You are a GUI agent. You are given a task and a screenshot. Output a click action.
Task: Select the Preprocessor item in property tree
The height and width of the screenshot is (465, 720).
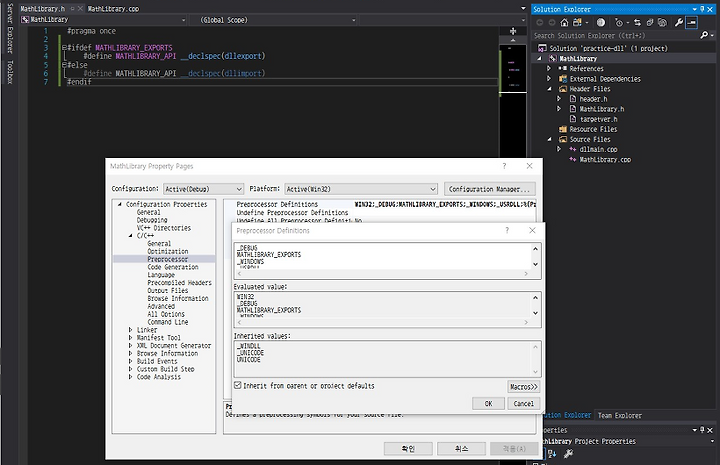(167, 259)
